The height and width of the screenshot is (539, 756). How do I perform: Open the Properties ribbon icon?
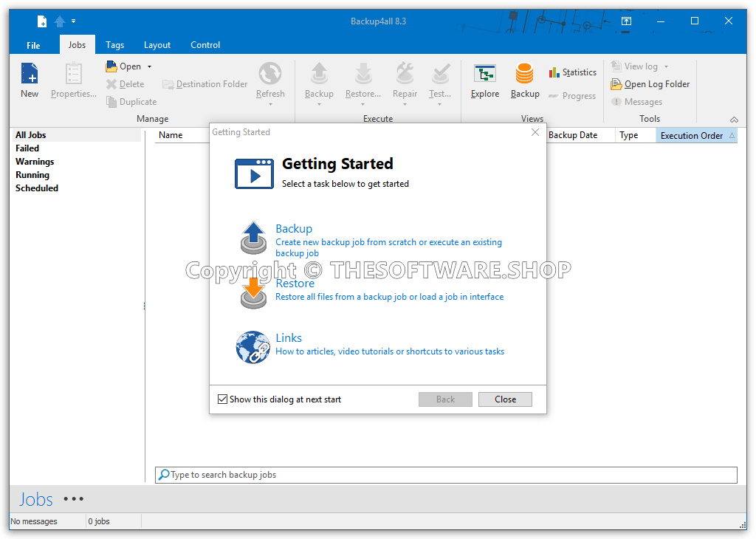click(73, 74)
